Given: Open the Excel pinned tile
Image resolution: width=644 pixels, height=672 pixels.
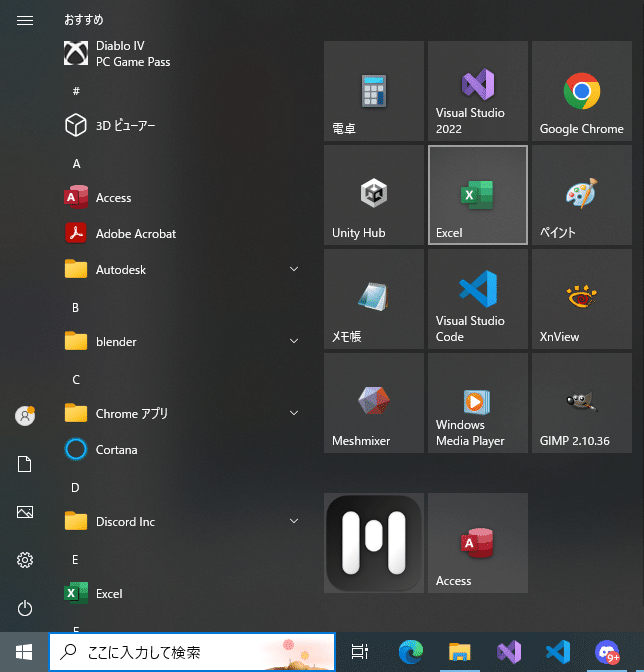Looking at the screenshot, I should pos(478,195).
